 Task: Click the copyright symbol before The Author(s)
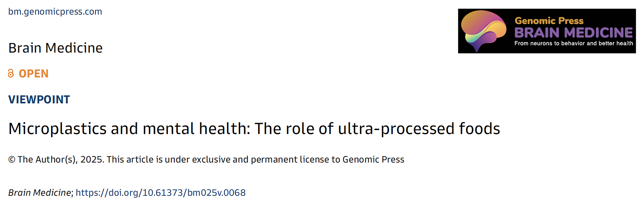tap(12, 159)
